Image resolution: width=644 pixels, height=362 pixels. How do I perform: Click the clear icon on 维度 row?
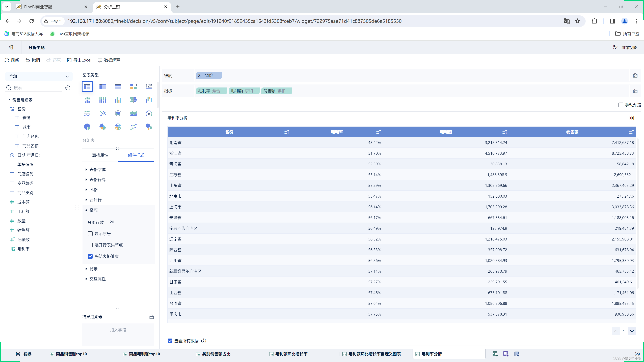click(635, 75)
